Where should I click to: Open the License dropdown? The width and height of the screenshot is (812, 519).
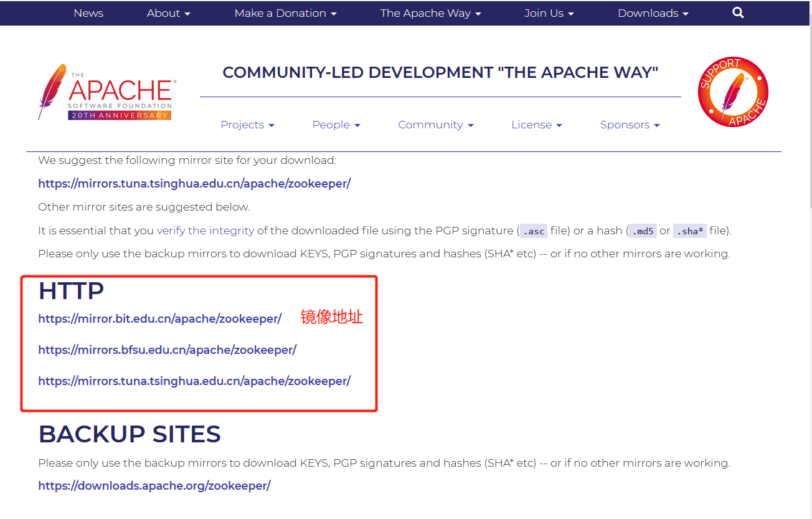(x=537, y=125)
